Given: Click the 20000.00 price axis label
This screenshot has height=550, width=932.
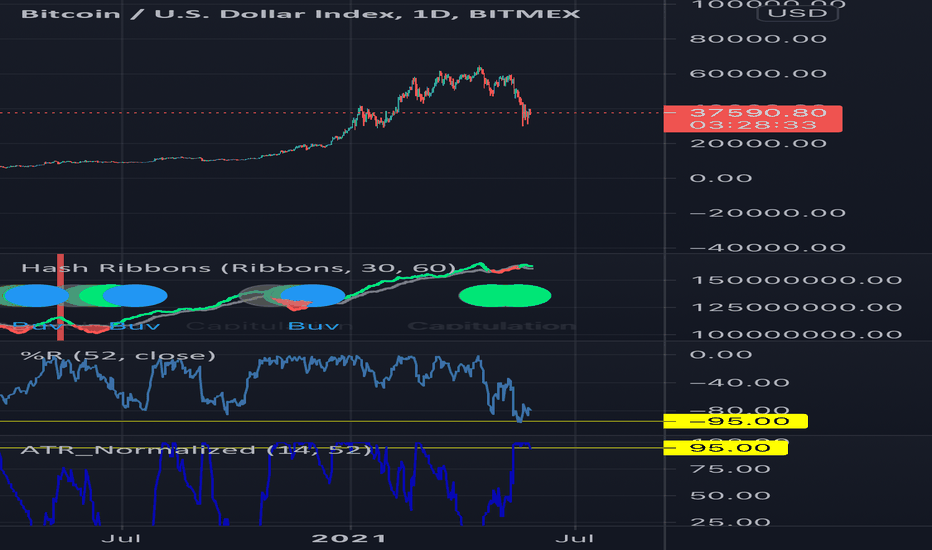Looking at the screenshot, I should coord(758,143).
